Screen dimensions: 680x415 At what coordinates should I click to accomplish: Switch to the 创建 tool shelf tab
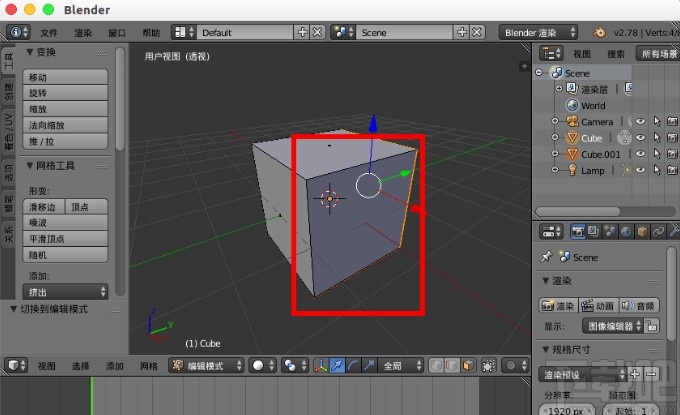(8, 91)
